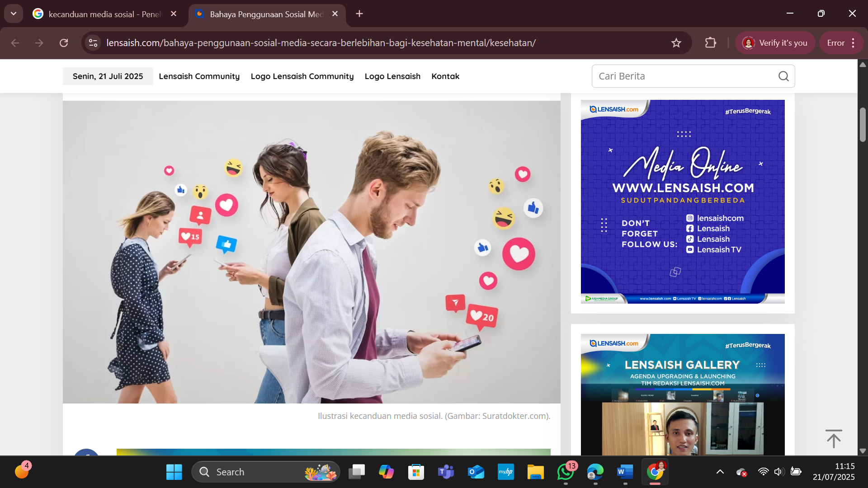
Task: Open File Explorer from the taskbar
Action: (x=536, y=472)
